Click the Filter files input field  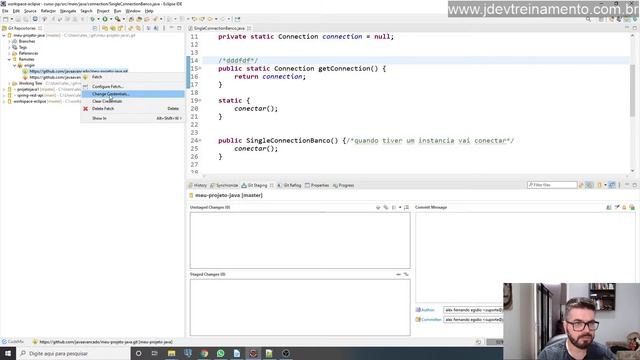pos(552,185)
